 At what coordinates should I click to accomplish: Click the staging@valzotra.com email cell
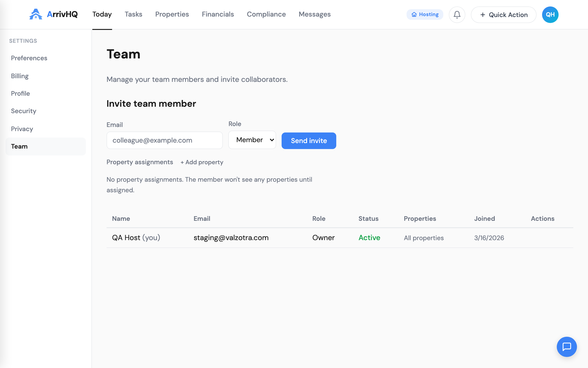tap(231, 238)
